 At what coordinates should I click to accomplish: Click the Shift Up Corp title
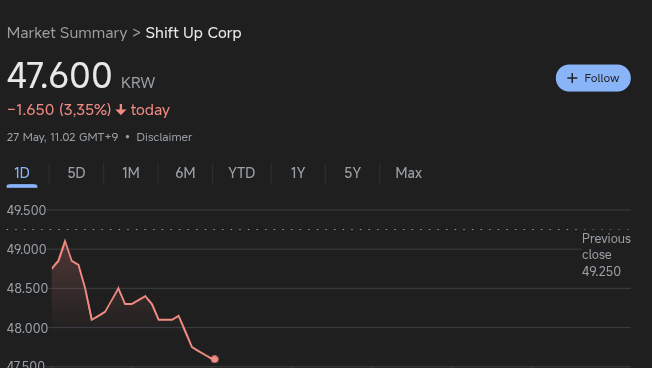click(193, 33)
